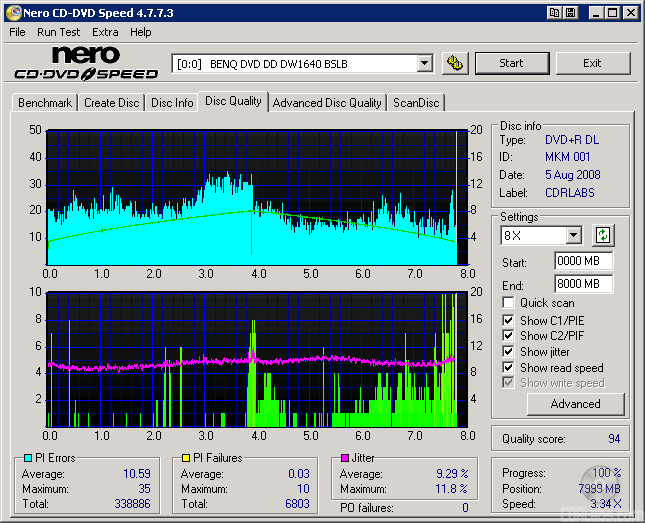The image size is (645, 523).
Task: Click the End position MB field
Action: pyautogui.click(x=583, y=284)
